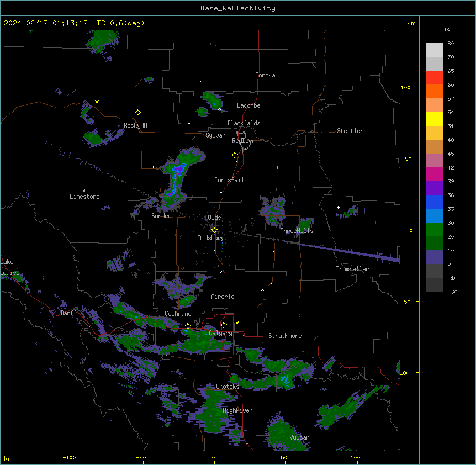Click the -30 value in the dBZ legend
Viewport: 476px width, 465px height.
[x=452, y=292]
